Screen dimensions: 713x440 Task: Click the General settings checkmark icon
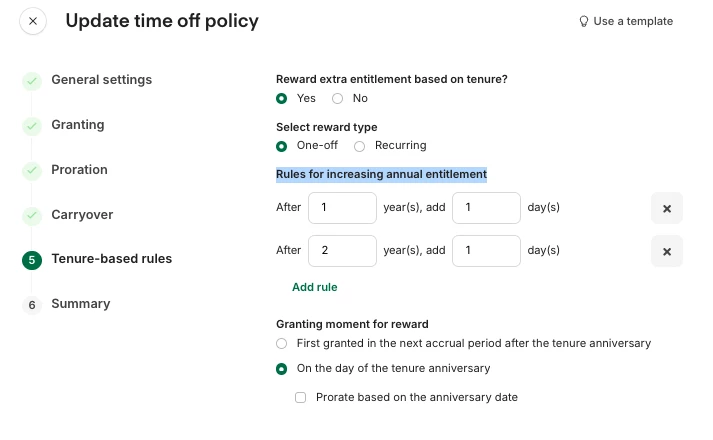(32, 81)
